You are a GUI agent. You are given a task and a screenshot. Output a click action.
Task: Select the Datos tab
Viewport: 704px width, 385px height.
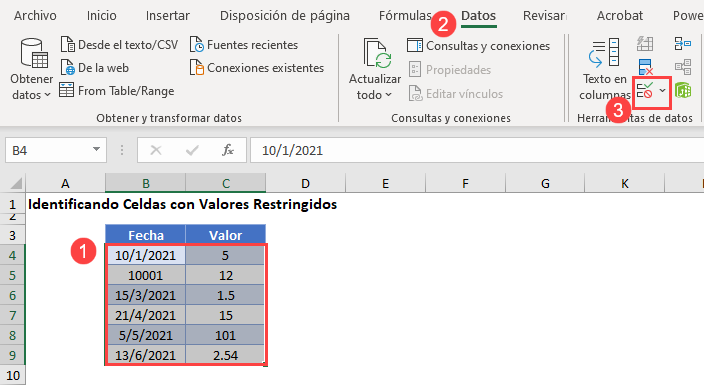[479, 16]
